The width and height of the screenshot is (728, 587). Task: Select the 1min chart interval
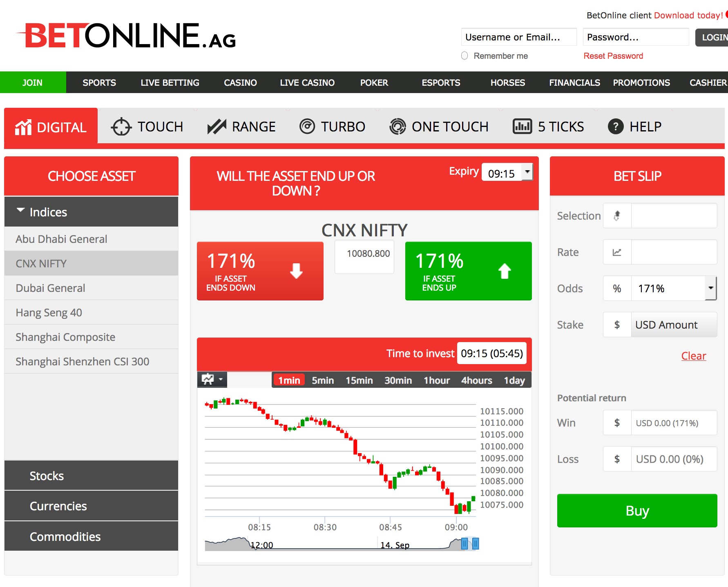[x=289, y=380]
